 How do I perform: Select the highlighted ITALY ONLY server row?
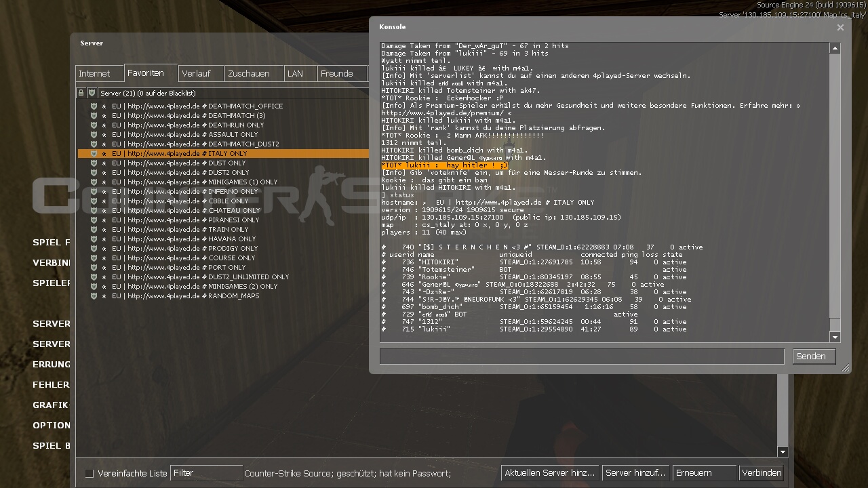click(x=223, y=154)
